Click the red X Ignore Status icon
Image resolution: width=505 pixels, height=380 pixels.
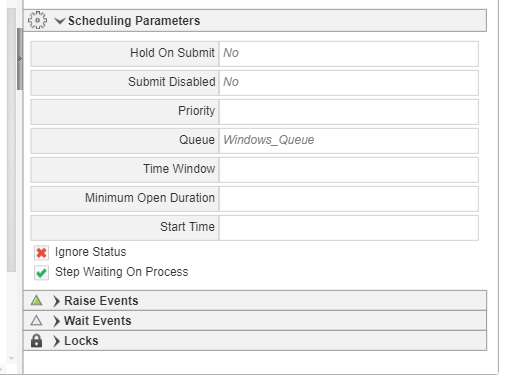(x=41, y=253)
